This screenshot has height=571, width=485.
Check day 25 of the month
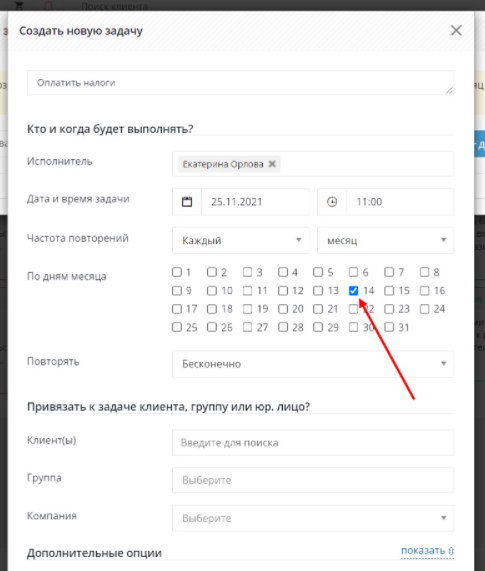[177, 327]
